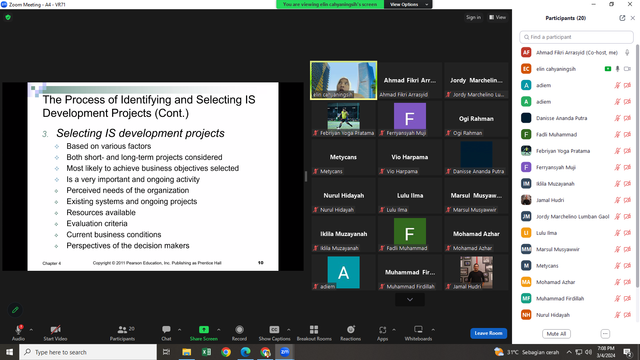Click elin cahyaningsih's green screen-share indicator
This screenshot has width=640, height=360.
608,69
